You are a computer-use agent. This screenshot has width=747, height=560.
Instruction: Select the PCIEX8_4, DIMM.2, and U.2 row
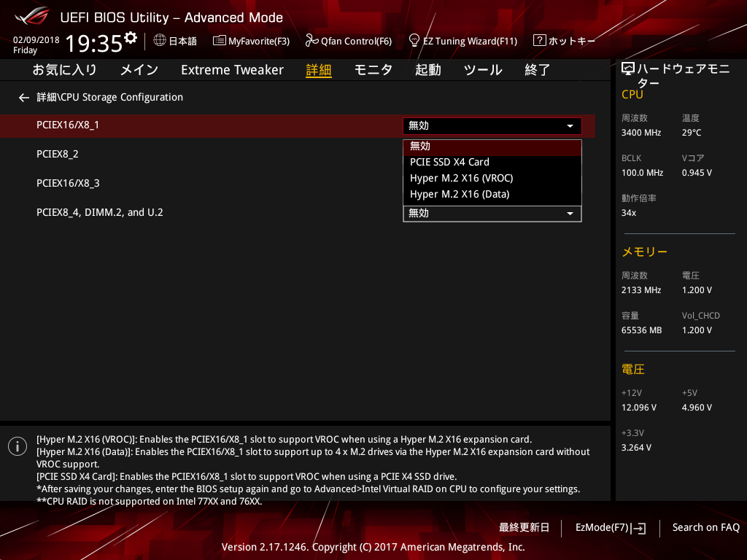pos(99,212)
